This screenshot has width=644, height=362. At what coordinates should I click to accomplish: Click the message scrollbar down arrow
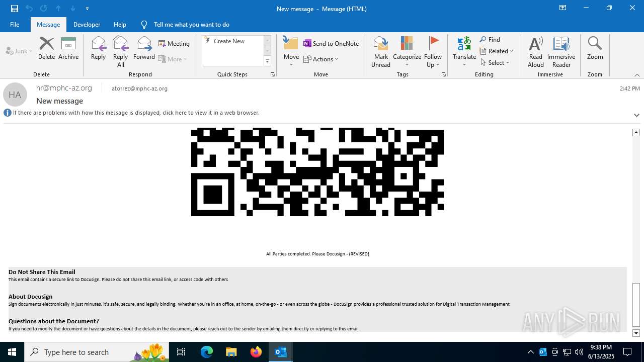point(636,333)
